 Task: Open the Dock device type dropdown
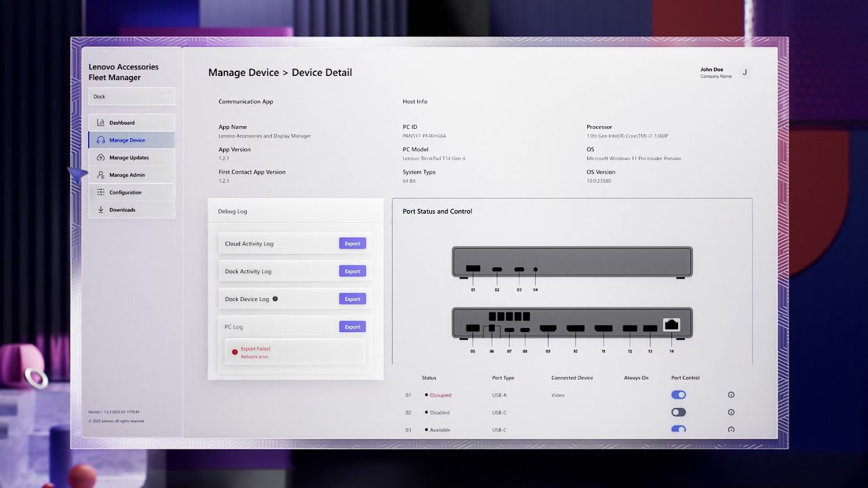[132, 96]
